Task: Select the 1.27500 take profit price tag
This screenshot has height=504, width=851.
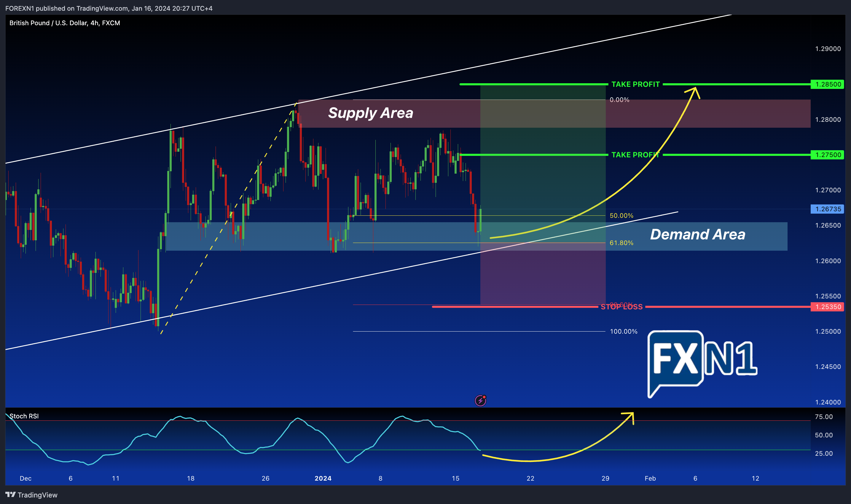Action: pos(827,155)
